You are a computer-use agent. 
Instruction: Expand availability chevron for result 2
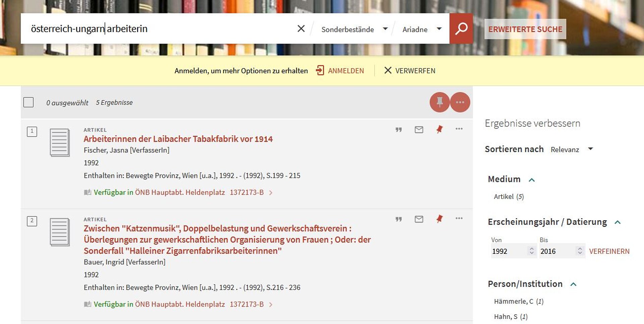point(271,305)
